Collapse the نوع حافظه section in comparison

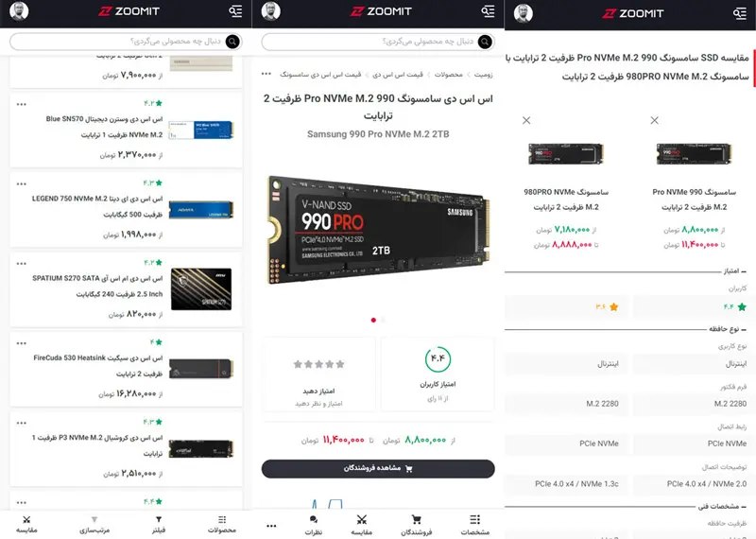[727, 329]
